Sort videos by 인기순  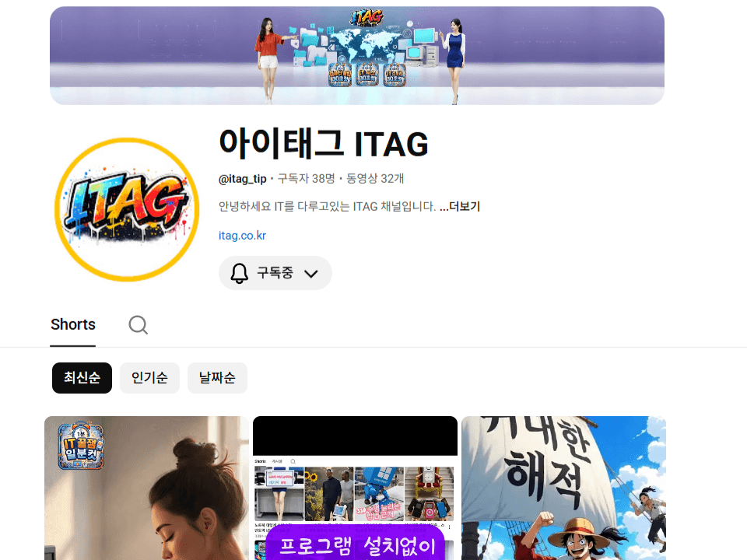(149, 378)
